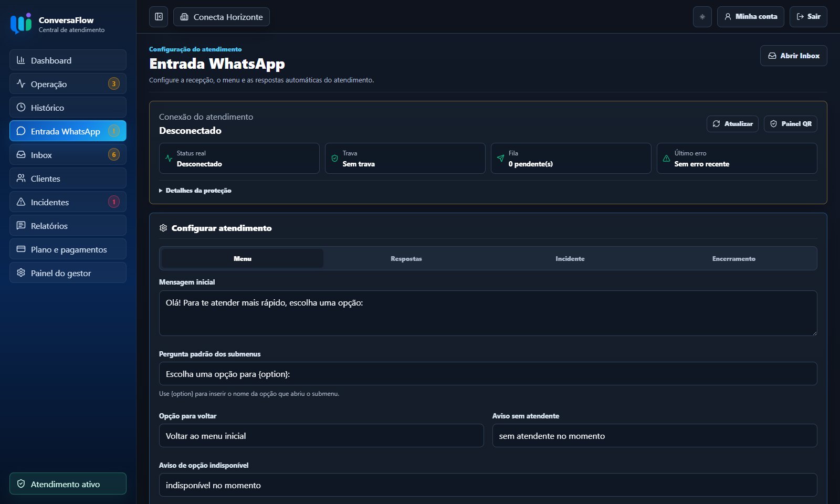Click the Pergunta padrão dos submenus field
Viewport: 840px width, 504px height.
(x=488, y=374)
